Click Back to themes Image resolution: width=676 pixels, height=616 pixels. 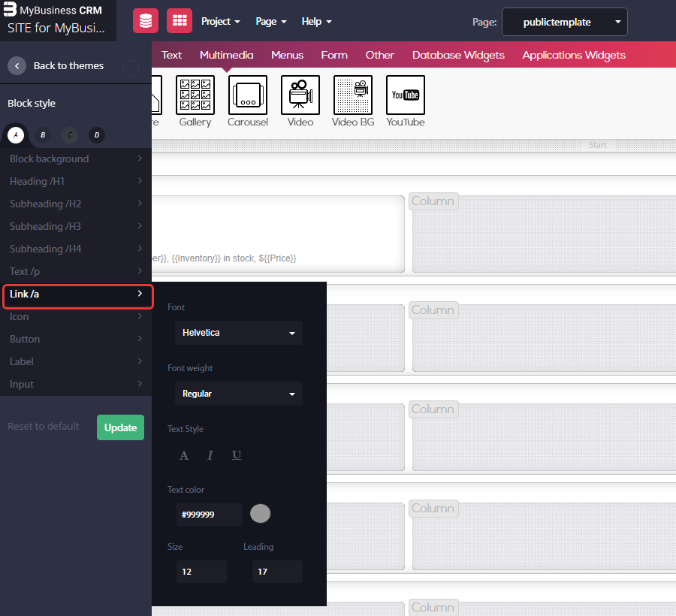pos(68,65)
